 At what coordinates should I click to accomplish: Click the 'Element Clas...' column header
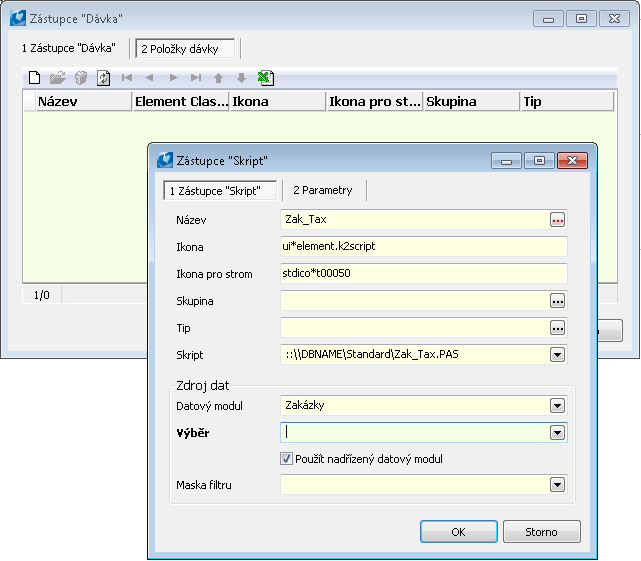pyautogui.click(x=181, y=101)
